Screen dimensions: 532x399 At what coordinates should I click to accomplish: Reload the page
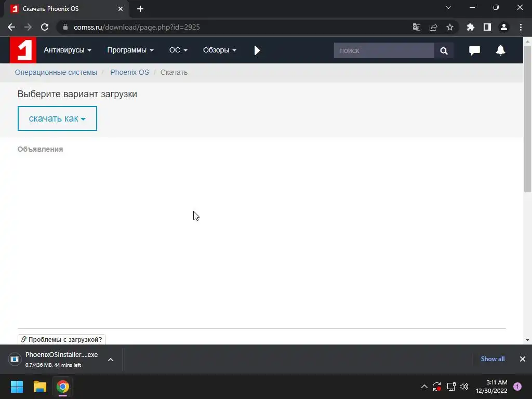[45, 27]
